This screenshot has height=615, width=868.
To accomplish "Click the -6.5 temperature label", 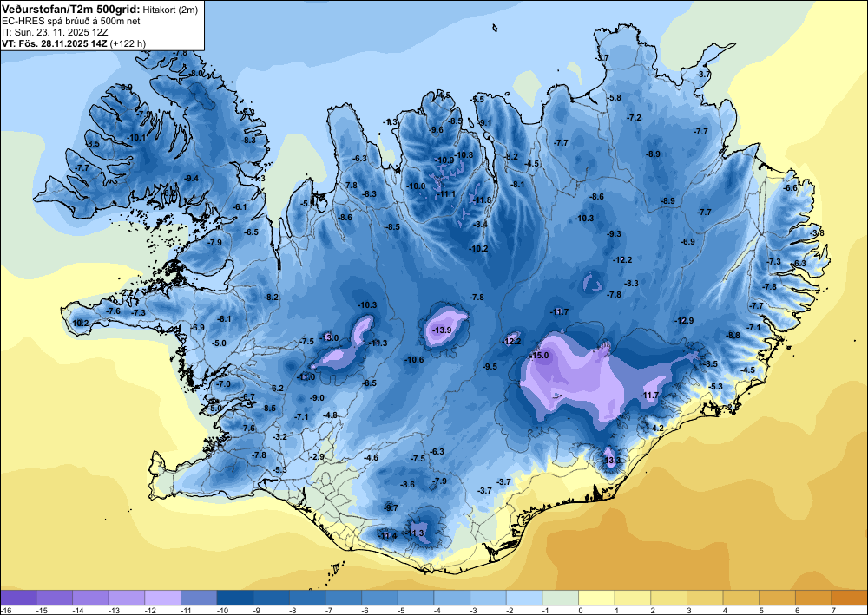I will tap(252, 232).
